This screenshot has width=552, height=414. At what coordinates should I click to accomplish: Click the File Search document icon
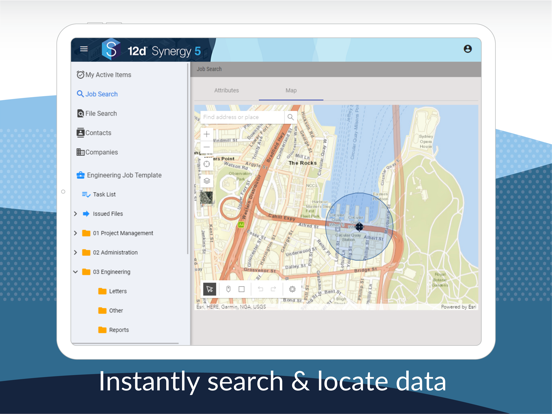pos(80,113)
